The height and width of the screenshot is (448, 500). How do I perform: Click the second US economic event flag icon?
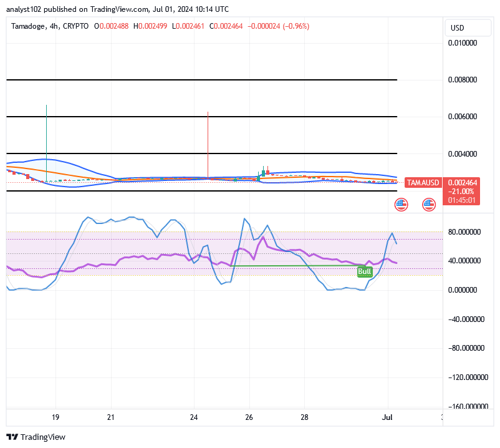(x=429, y=205)
